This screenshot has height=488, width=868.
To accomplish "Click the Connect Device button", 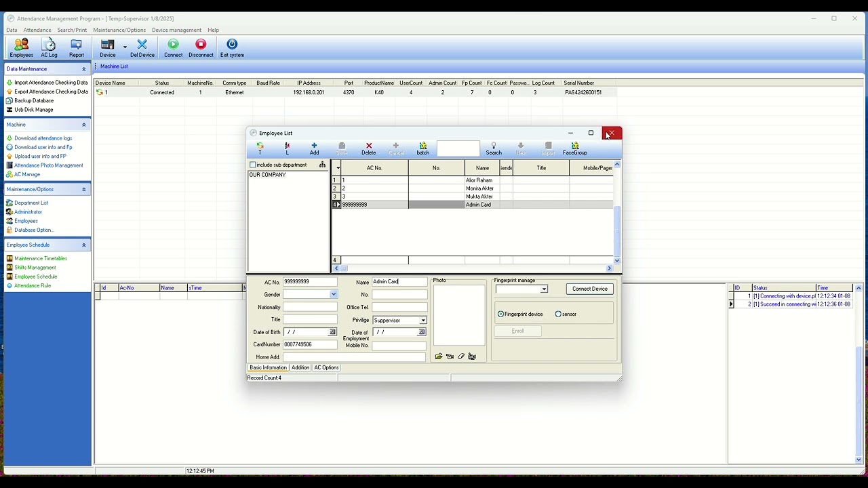I will (x=590, y=289).
